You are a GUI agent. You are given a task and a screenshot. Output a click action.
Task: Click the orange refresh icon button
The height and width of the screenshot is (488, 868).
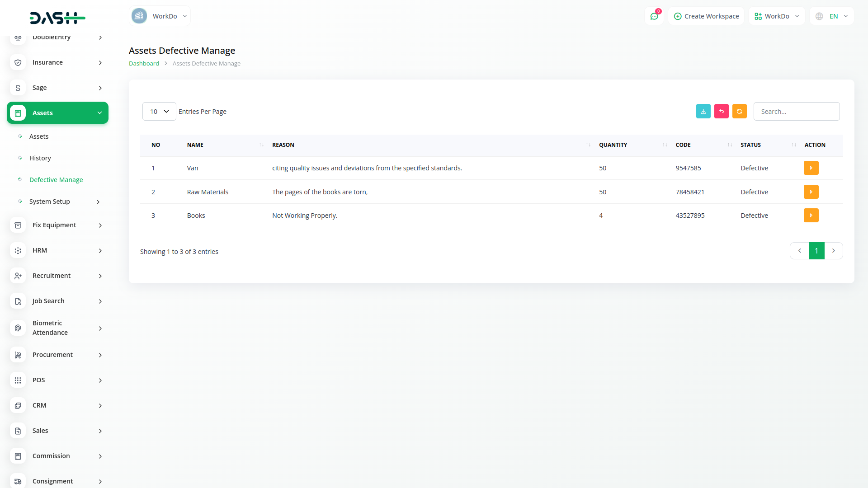(x=739, y=111)
